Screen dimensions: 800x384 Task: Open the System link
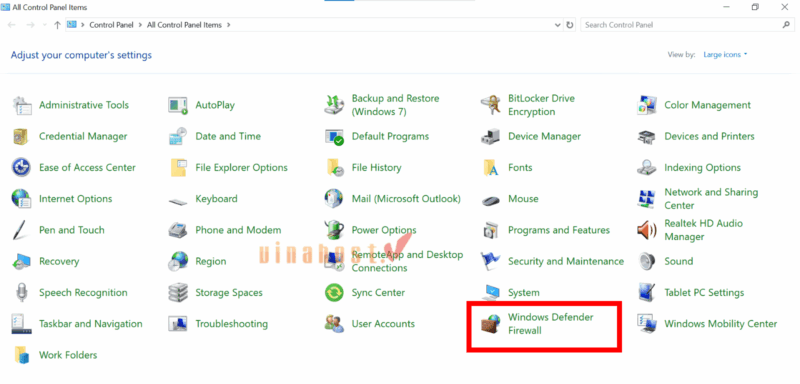tap(523, 293)
